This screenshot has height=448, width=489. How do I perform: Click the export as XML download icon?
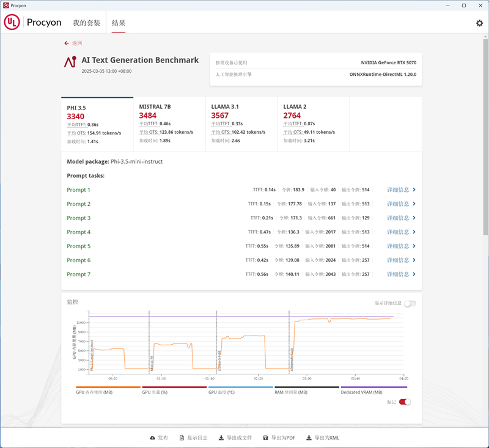(x=309, y=438)
